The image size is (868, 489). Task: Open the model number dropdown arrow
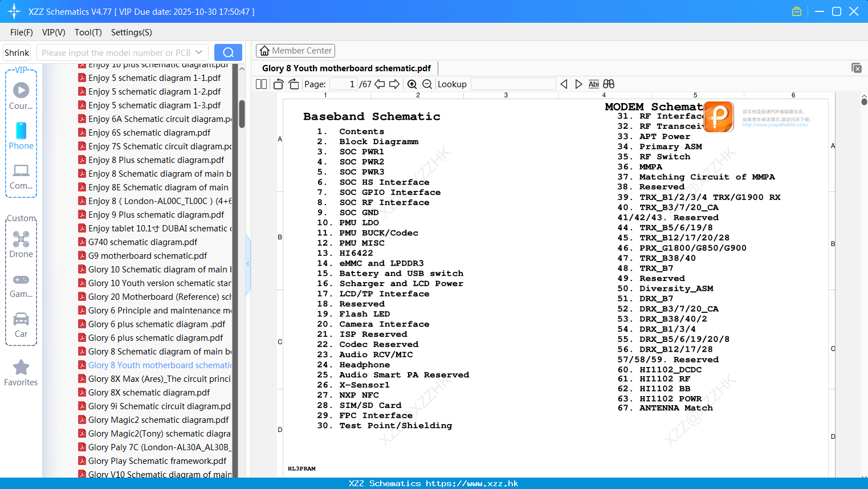[199, 52]
